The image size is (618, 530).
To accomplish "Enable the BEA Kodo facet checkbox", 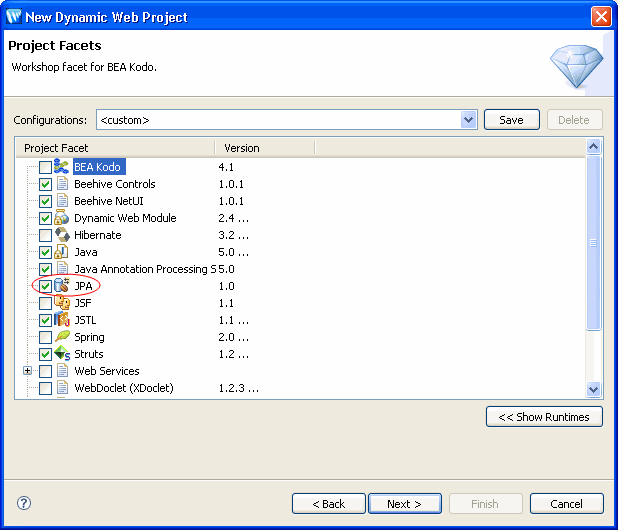I will [45, 167].
